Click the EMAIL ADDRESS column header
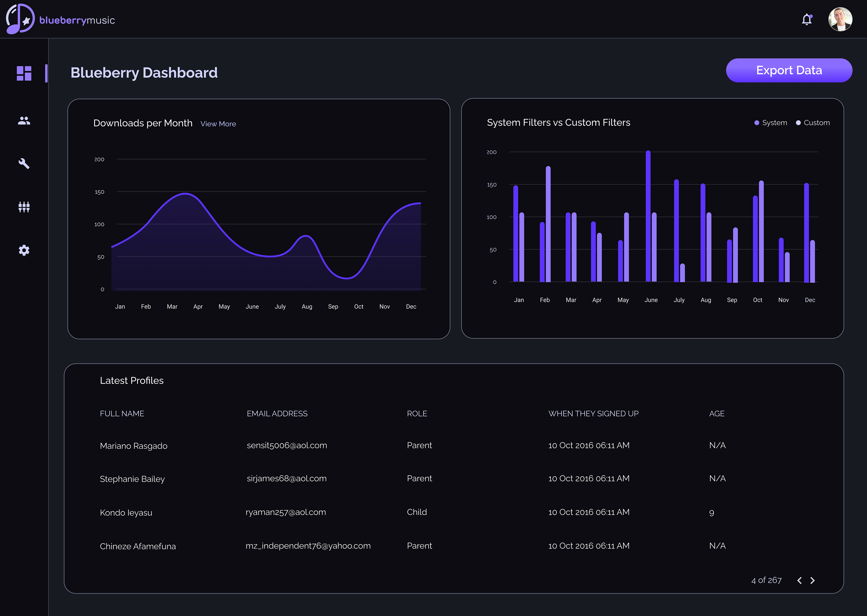 pyautogui.click(x=277, y=413)
